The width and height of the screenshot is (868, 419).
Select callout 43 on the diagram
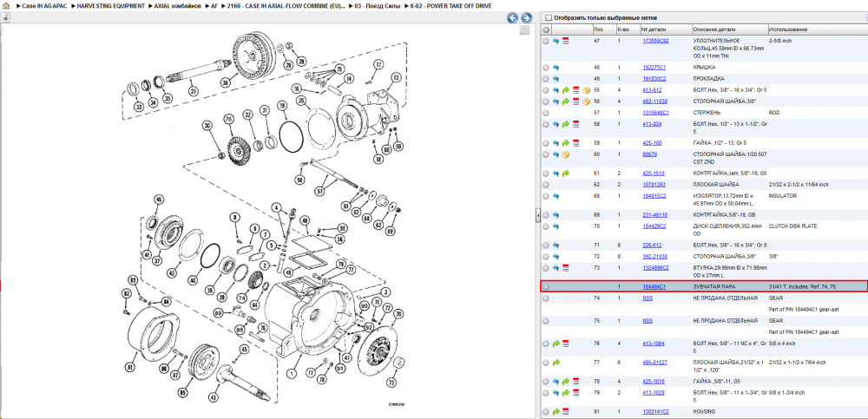click(x=214, y=396)
